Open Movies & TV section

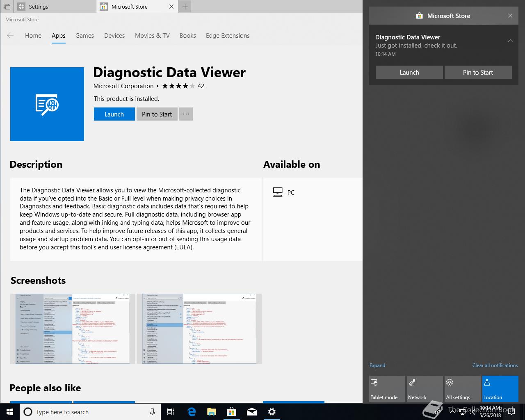pyautogui.click(x=152, y=36)
